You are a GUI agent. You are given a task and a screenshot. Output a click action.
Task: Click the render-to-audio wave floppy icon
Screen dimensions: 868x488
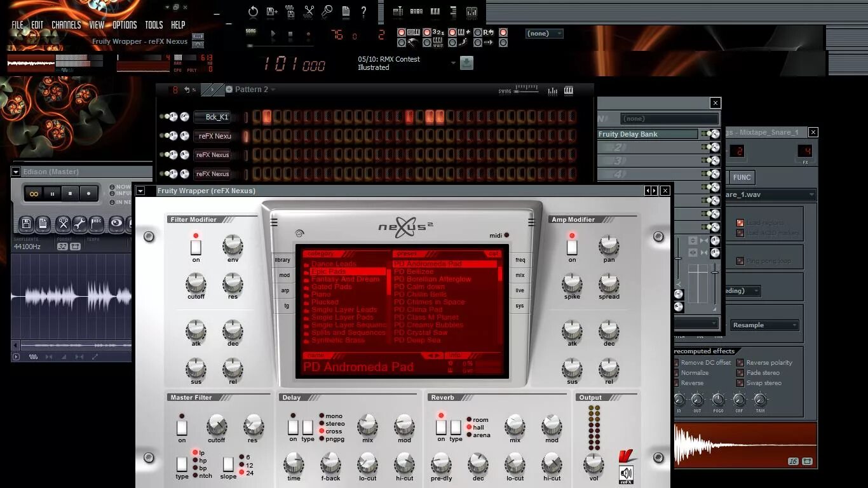[x=290, y=11]
